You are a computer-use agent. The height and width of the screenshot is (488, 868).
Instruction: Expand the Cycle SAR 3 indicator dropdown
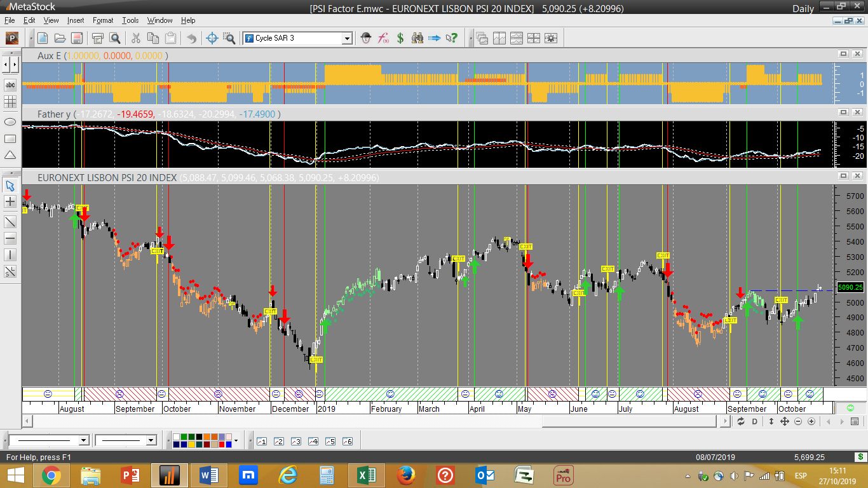point(347,38)
